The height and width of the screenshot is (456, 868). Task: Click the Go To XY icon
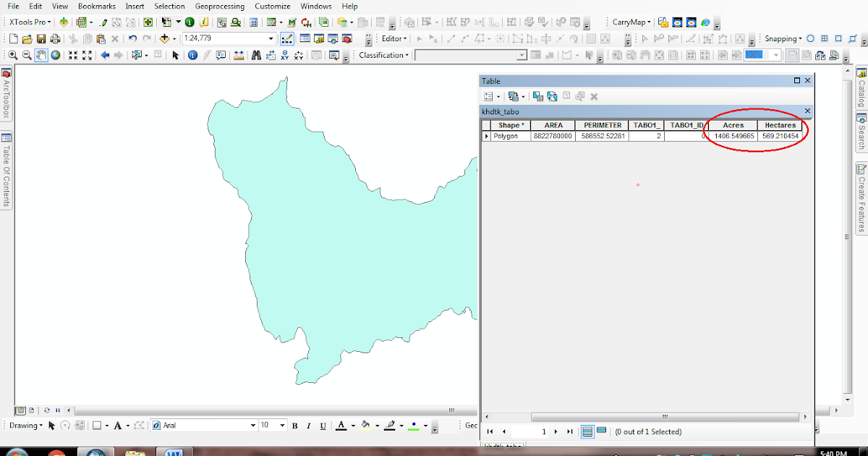tap(285, 55)
